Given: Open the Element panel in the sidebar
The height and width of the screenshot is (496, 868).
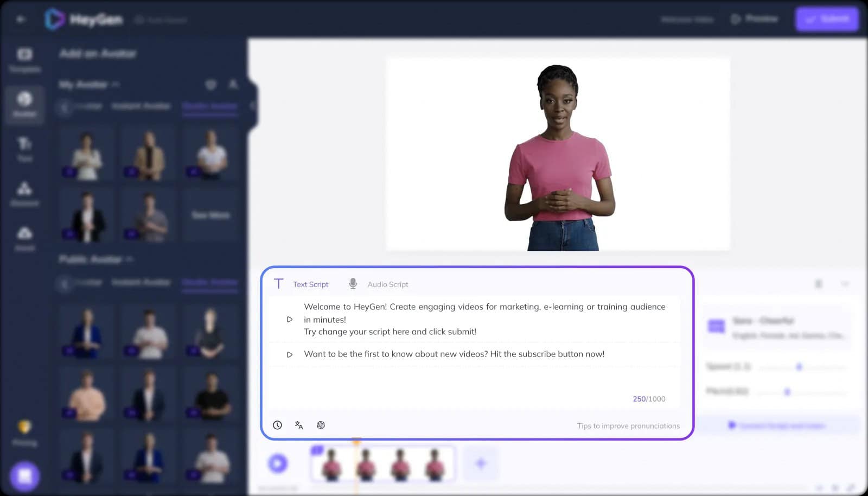Looking at the screenshot, I should 24,194.
